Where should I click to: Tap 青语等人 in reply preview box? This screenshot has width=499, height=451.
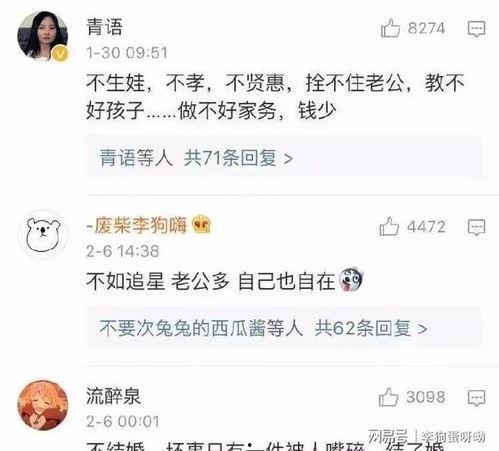coord(136,158)
